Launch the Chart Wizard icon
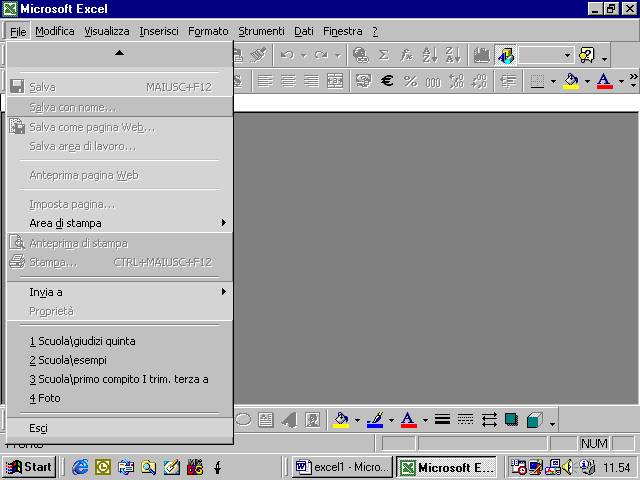The image size is (640, 480). [x=482, y=55]
